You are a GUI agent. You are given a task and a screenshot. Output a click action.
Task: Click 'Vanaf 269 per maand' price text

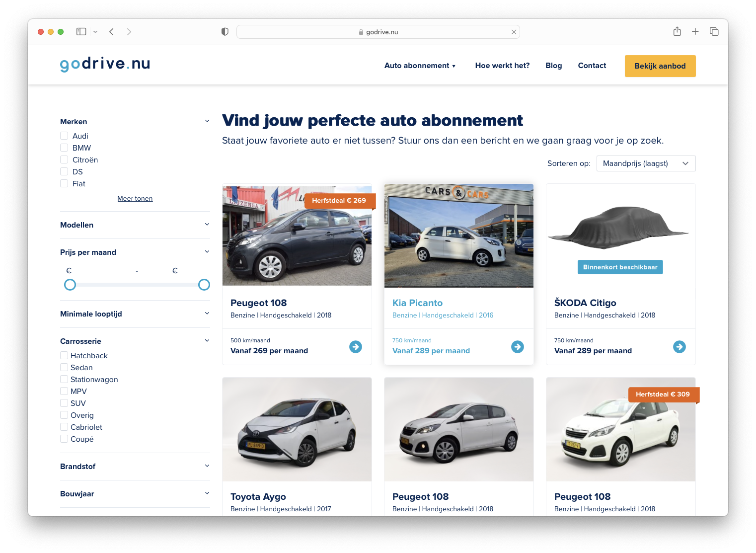269,351
